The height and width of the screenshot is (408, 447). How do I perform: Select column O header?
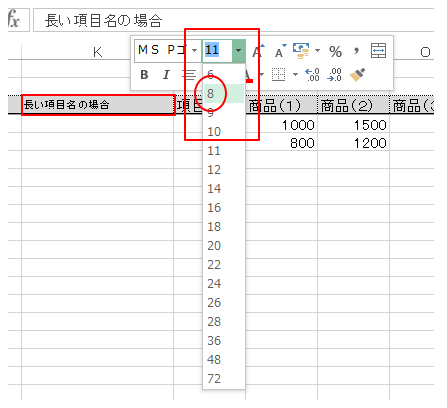coord(425,52)
